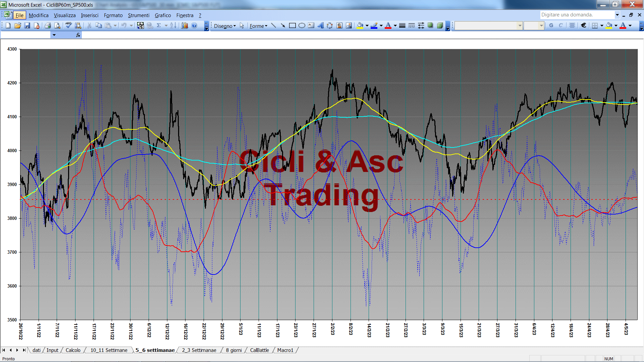
Task: Insert picture from file icon
Action: 348,25
